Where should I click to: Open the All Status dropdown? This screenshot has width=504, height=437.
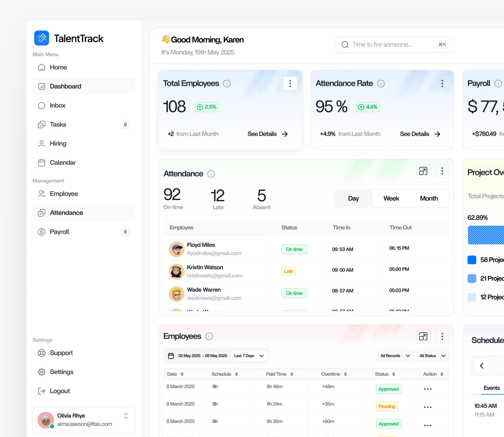click(433, 356)
